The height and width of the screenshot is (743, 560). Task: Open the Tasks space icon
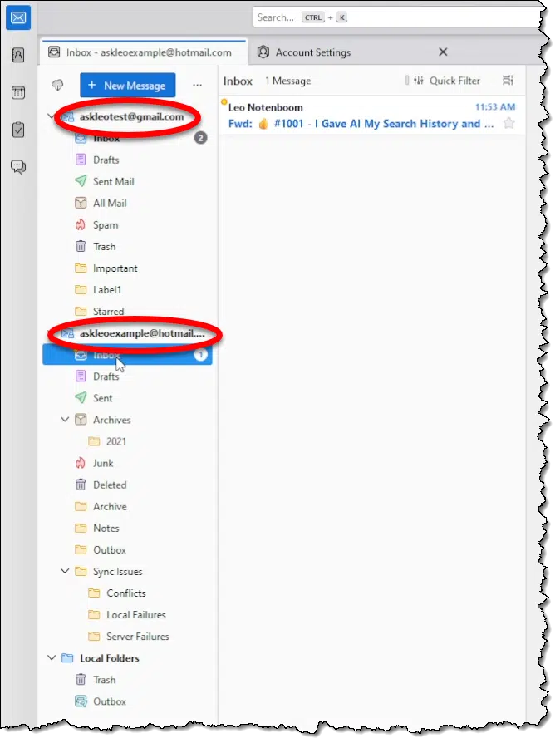coord(18,130)
